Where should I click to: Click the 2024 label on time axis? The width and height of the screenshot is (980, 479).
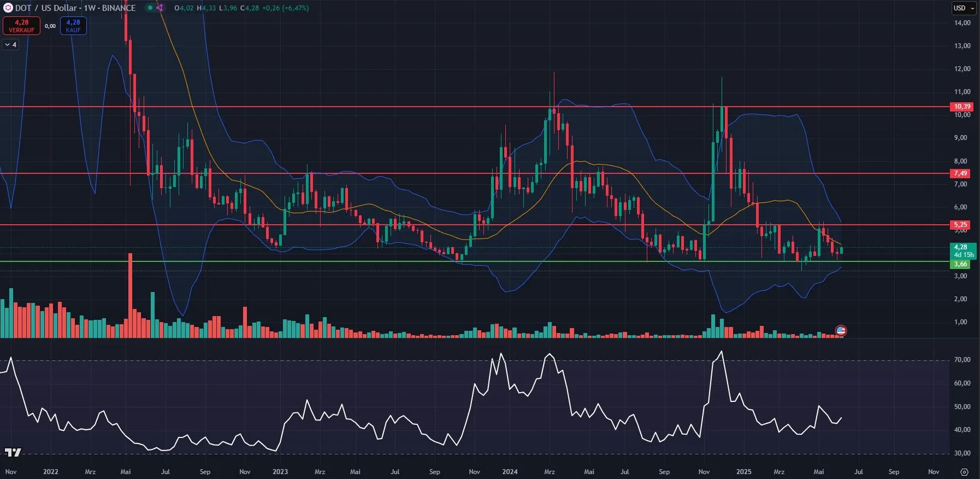(x=510, y=472)
